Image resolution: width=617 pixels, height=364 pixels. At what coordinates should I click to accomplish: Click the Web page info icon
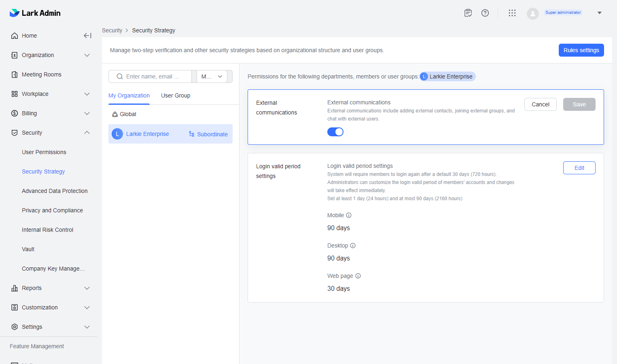tap(358, 276)
